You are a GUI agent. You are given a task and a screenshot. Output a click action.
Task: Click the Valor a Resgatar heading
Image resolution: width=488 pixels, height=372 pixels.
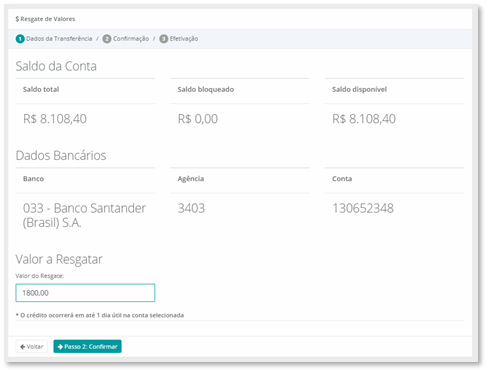[x=59, y=259]
